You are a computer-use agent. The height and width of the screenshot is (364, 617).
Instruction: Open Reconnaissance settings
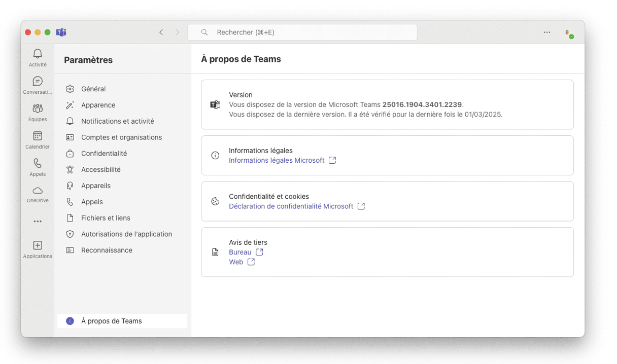point(122,250)
